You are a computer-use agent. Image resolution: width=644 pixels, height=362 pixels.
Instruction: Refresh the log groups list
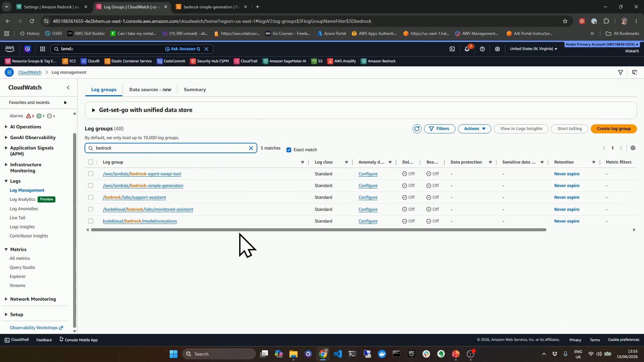[x=417, y=129]
